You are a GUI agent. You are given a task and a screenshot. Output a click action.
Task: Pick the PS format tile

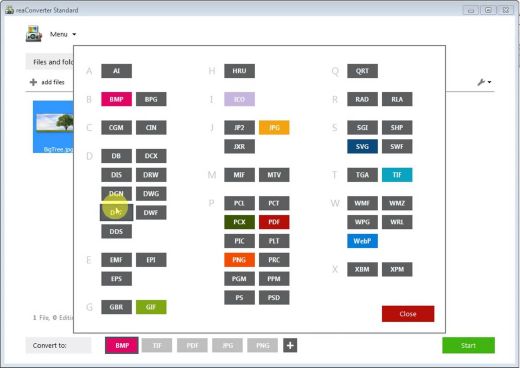click(239, 298)
